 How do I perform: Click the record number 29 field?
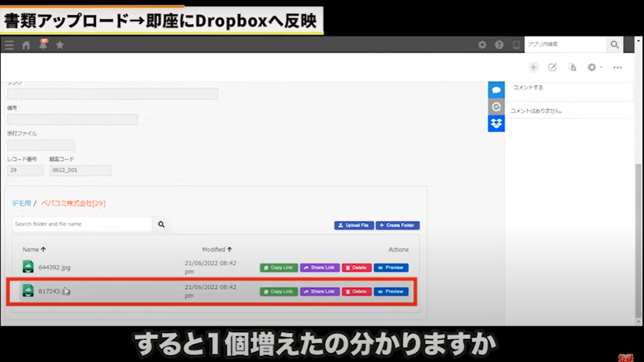26,170
